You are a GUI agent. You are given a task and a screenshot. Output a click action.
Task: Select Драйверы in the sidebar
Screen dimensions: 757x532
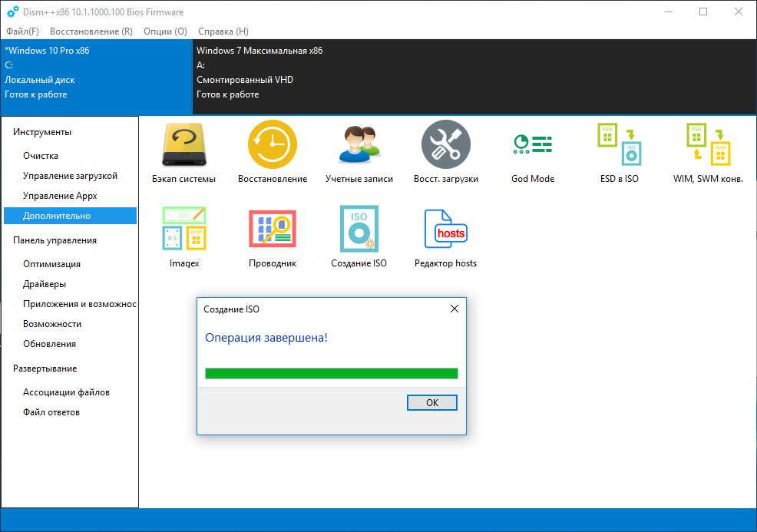click(x=45, y=284)
